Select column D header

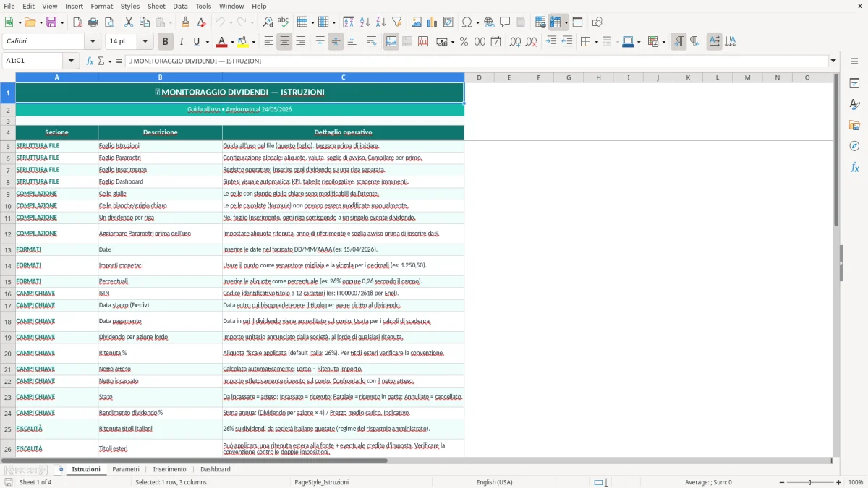[x=479, y=77]
